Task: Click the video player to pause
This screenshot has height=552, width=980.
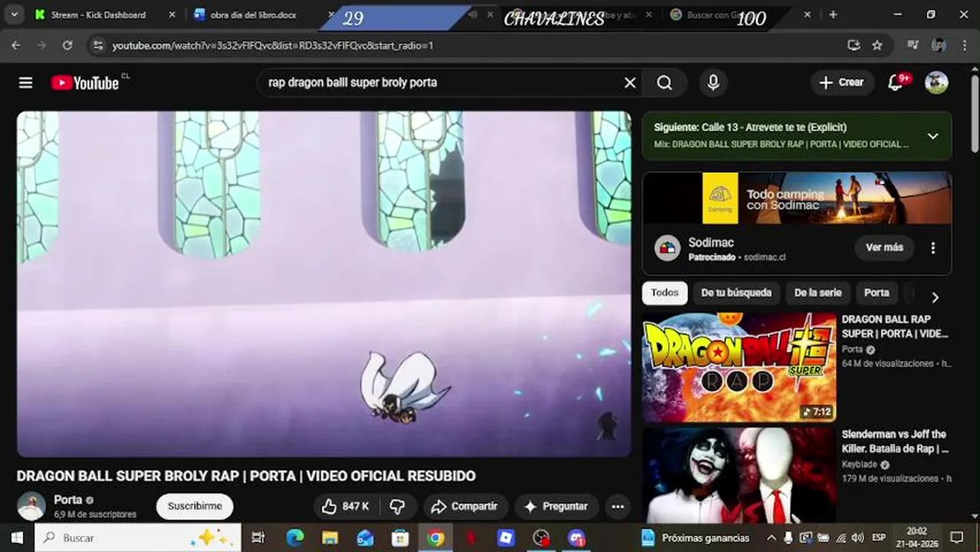Action: (x=324, y=284)
